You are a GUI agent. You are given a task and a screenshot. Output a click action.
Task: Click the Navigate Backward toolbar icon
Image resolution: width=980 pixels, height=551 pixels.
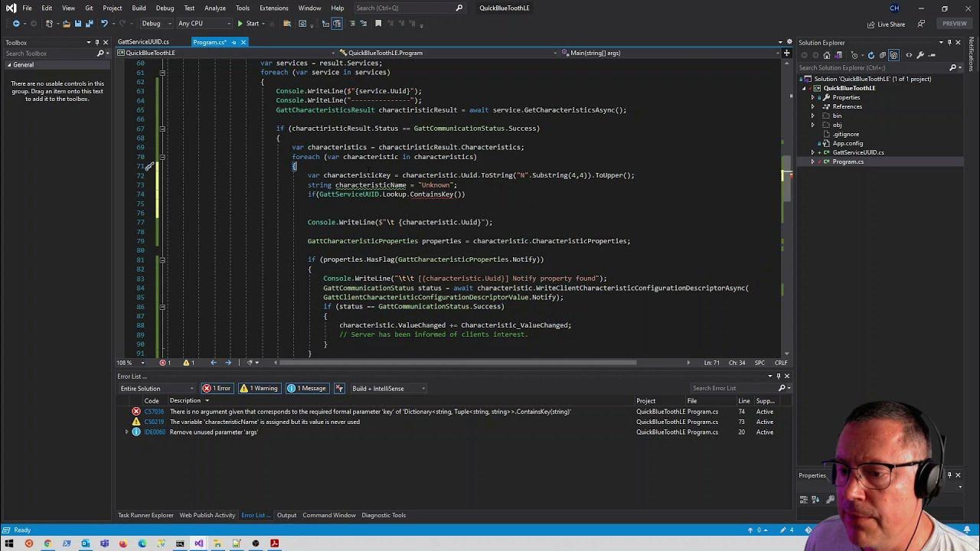16,24
